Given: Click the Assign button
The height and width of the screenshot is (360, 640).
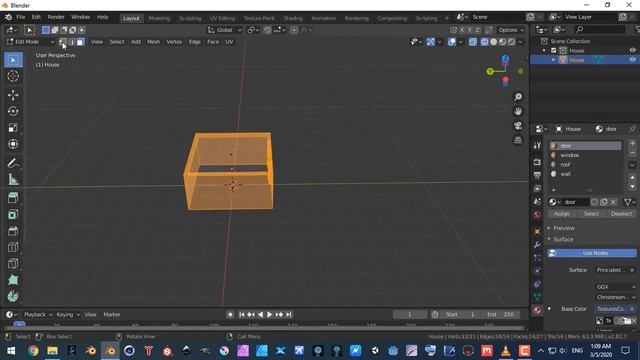Looking at the screenshot, I should click(x=562, y=214).
